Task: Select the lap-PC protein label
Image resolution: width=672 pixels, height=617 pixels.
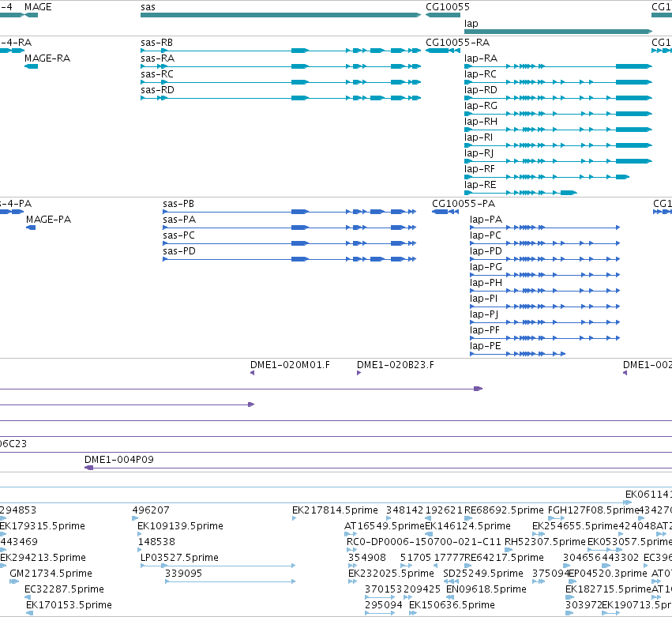Action: coord(486,235)
